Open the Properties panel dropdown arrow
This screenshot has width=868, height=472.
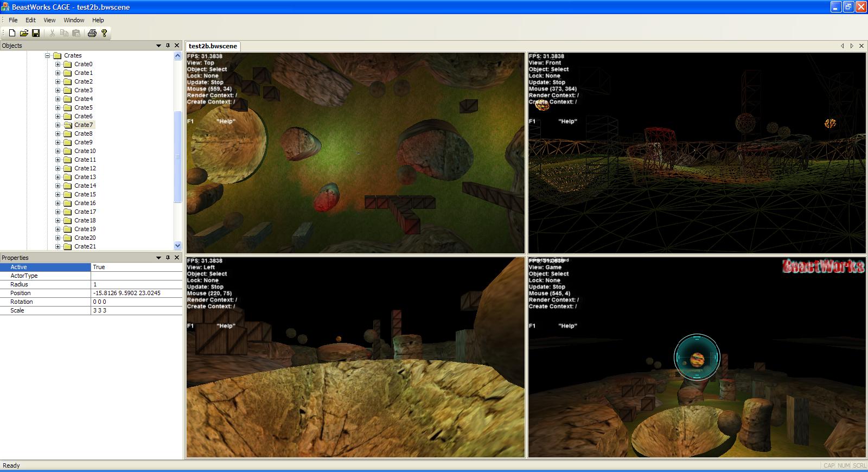pos(158,258)
